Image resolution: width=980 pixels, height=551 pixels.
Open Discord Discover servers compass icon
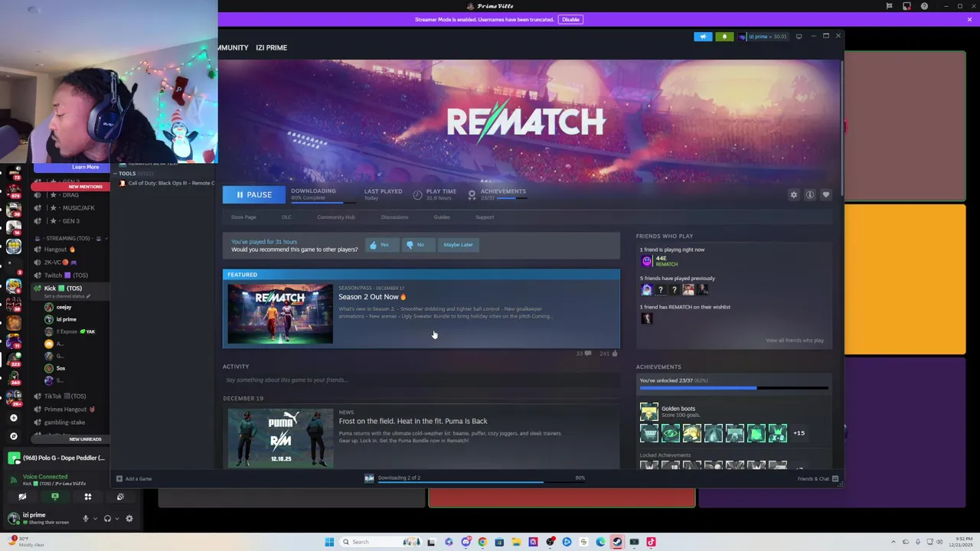13,436
